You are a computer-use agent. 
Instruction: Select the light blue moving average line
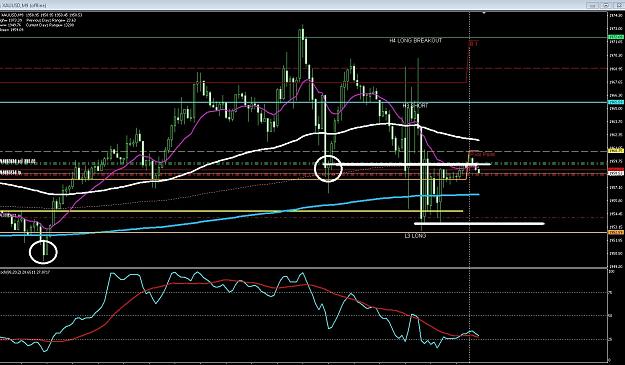coord(239,216)
